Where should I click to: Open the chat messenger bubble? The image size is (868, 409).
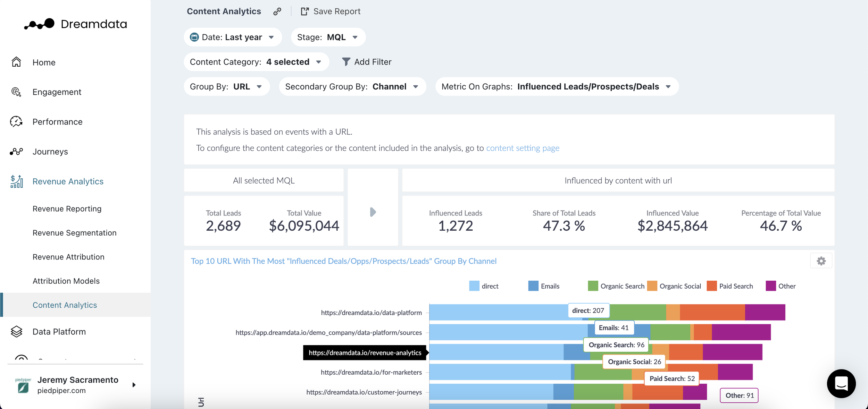click(841, 383)
